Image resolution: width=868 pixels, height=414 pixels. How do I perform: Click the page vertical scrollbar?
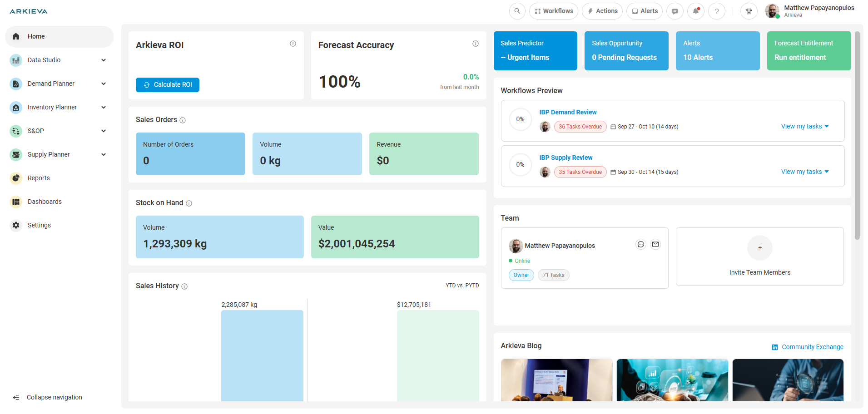pyautogui.click(x=857, y=135)
